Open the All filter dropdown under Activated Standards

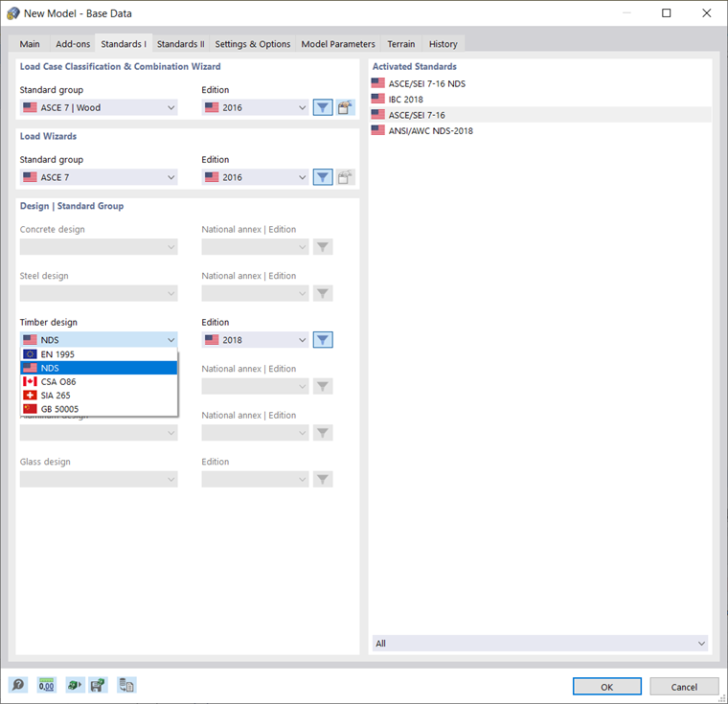(x=540, y=643)
